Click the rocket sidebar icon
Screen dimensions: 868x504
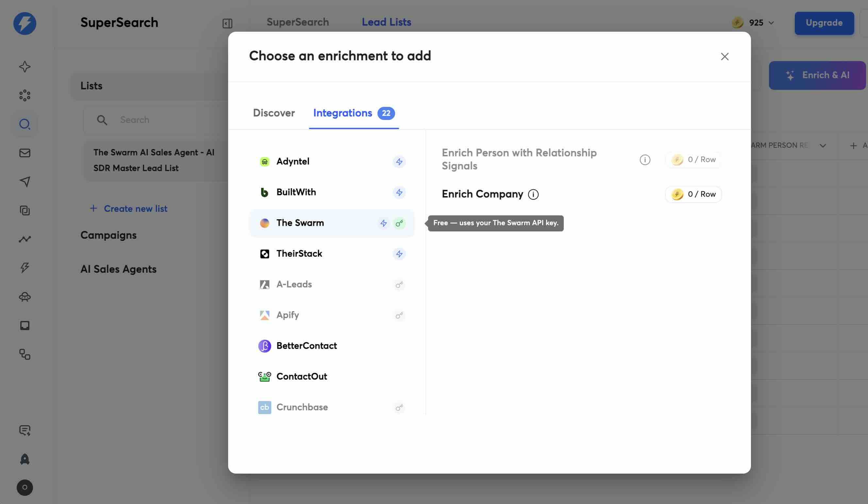(25, 459)
